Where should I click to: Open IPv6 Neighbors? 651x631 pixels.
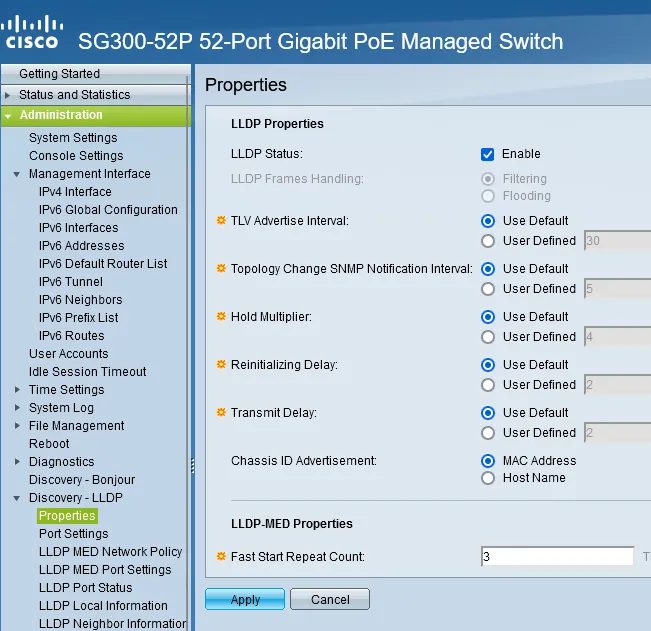click(81, 300)
